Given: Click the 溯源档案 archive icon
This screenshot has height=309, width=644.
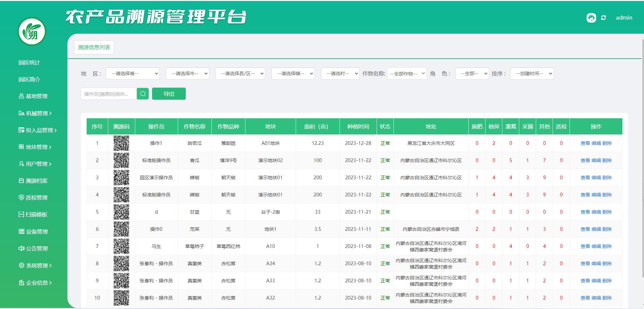Looking at the screenshot, I should point(21,181).
